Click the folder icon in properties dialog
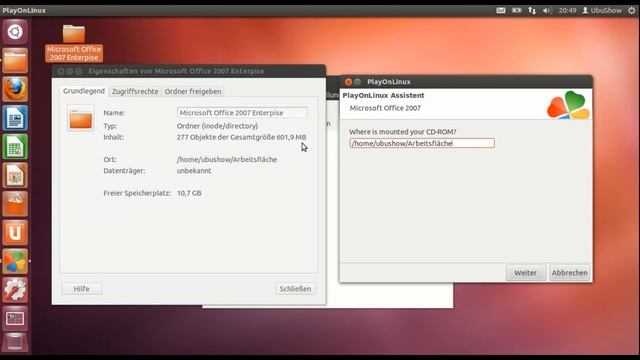 coord(80,118)
